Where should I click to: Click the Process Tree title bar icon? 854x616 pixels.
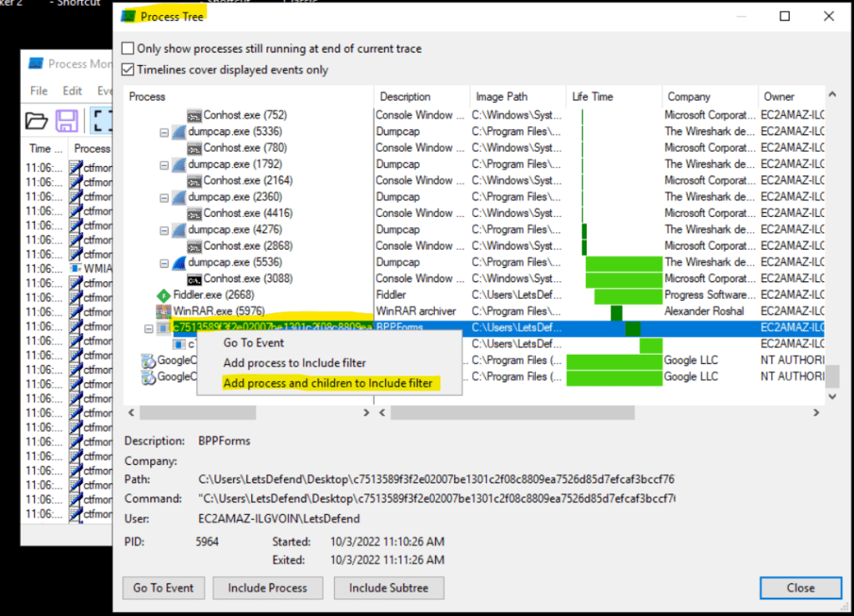point(129,16)
